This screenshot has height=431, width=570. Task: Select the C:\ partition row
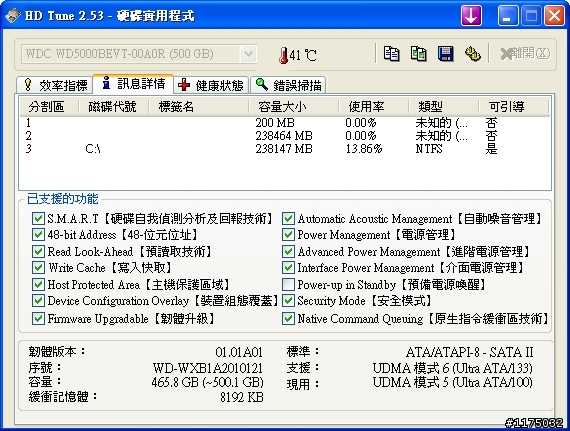pyautogui.click(x=285, y=149)
